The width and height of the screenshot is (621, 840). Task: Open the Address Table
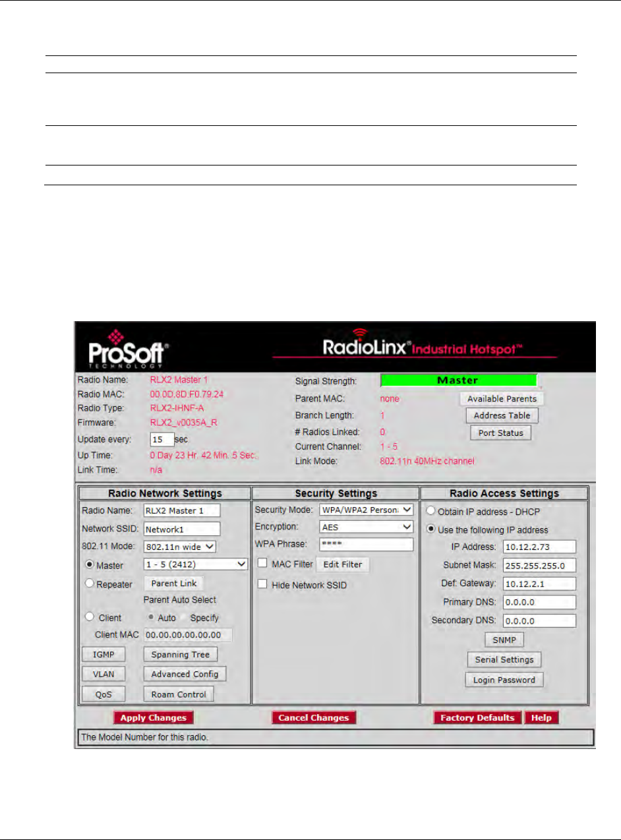coord(502,416)
